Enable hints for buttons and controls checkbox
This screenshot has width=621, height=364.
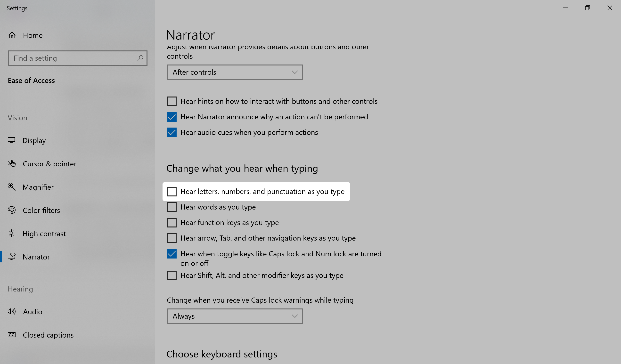pos(172,101)
